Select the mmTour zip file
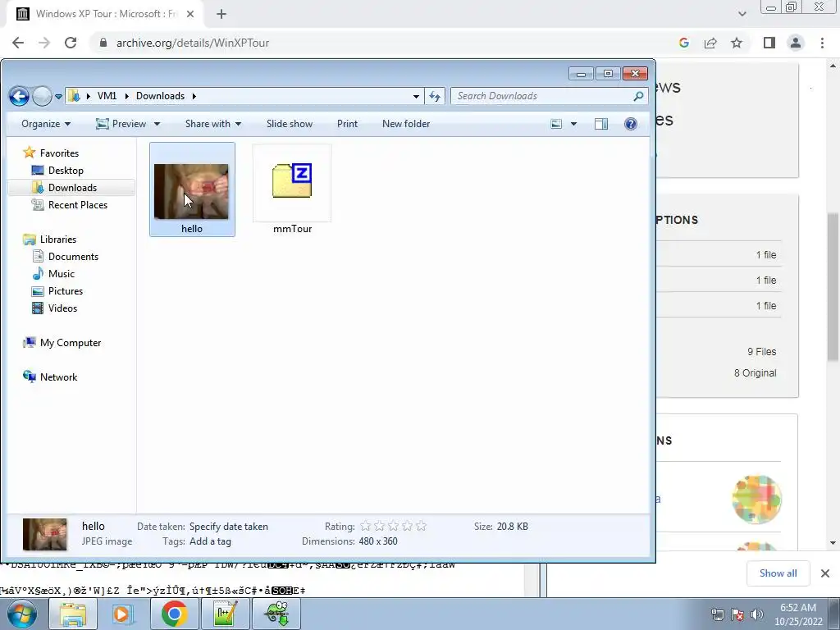 (292, 190)
